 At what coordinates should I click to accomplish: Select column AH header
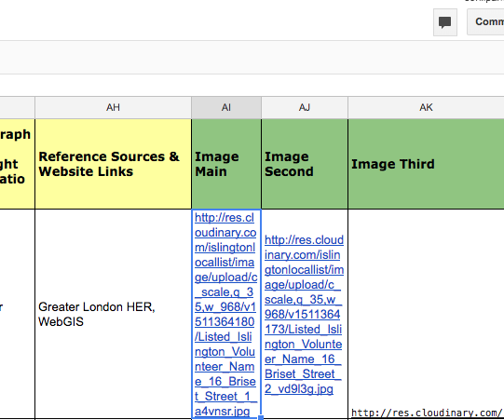click(x=113, y=108)
